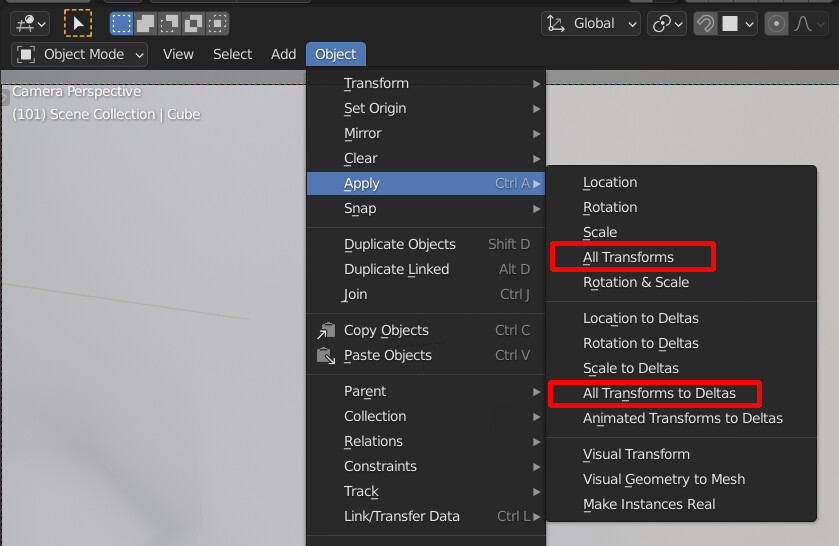The width and height of the screenshot is (839, 546).
Task: Choose the Extend selection mode icon
Action: click(146, 24)
